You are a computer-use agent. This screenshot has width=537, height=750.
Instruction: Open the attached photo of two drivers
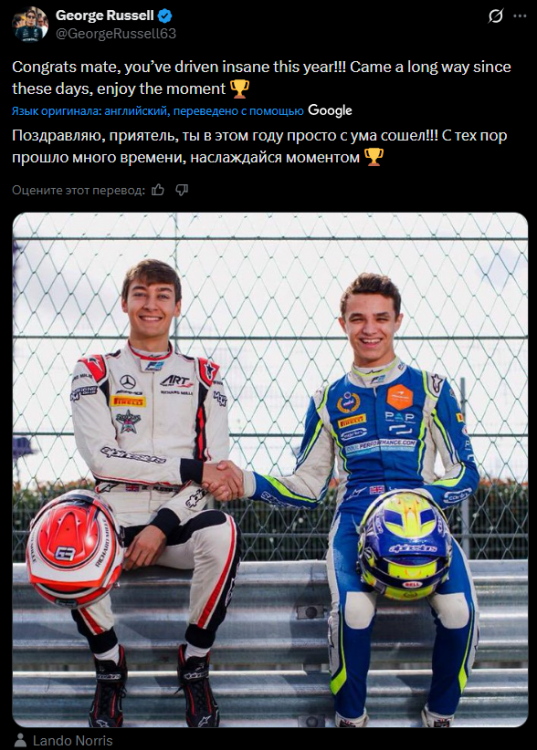point(270,470)
